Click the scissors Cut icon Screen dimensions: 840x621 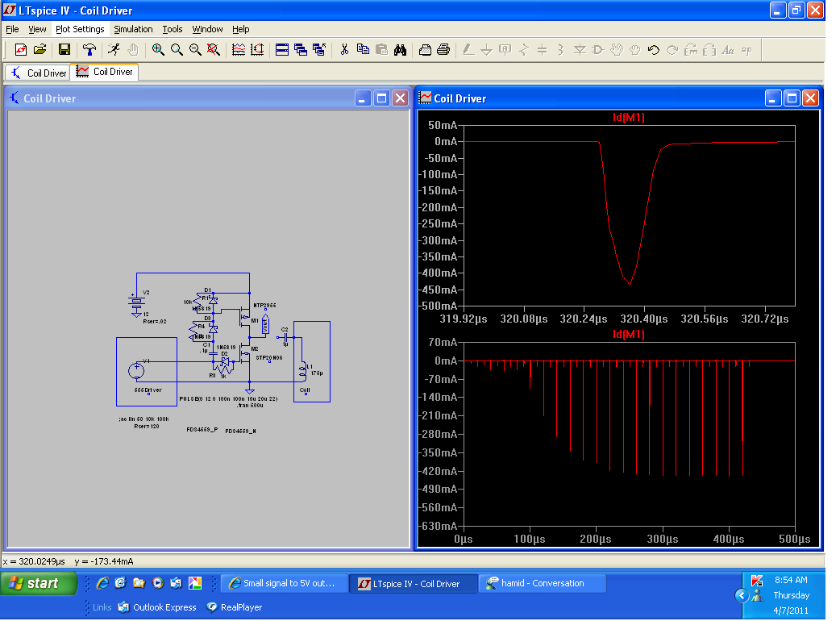tap(344, 50)
